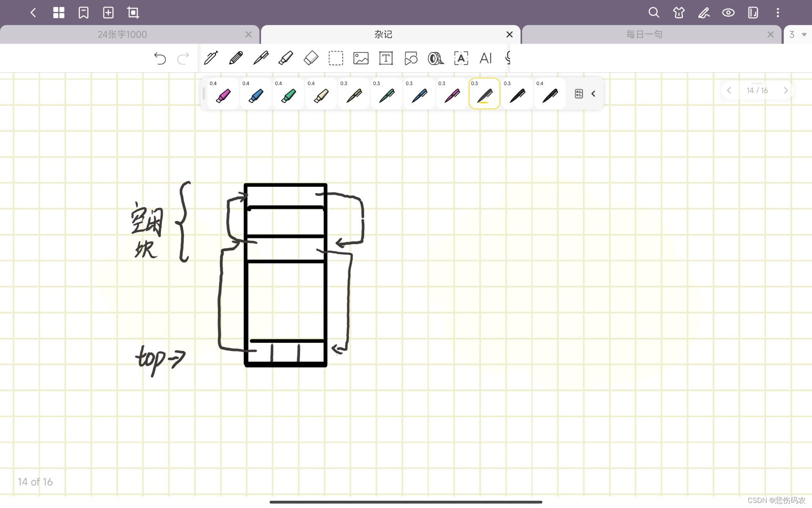Click the AI assistant tool

[x=486, y=58]
